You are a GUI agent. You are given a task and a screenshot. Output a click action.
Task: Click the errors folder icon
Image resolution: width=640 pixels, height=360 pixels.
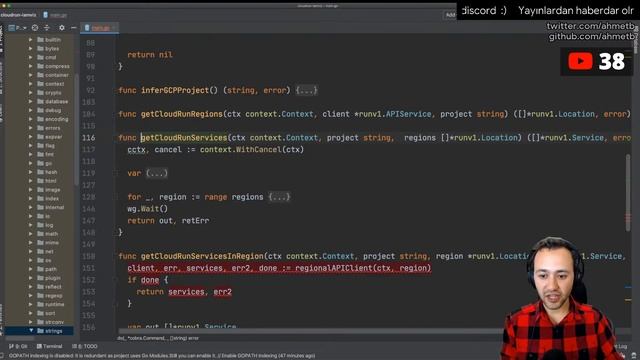click(x=40, y=128)
